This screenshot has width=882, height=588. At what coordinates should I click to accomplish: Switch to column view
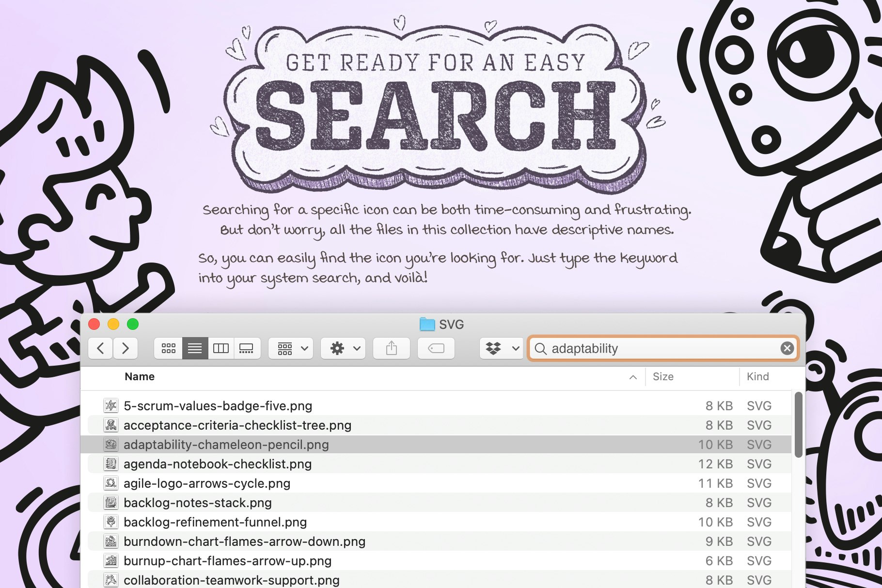click(x=221, y=348)
